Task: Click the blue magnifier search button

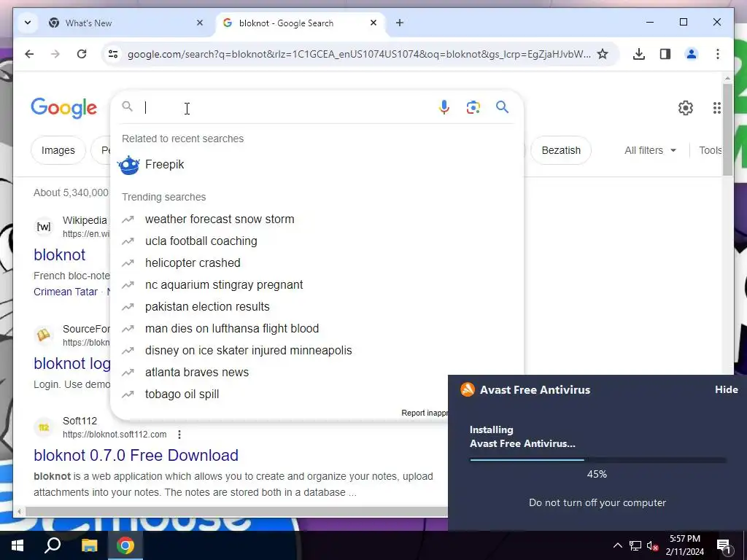Action: coord(502,107)
